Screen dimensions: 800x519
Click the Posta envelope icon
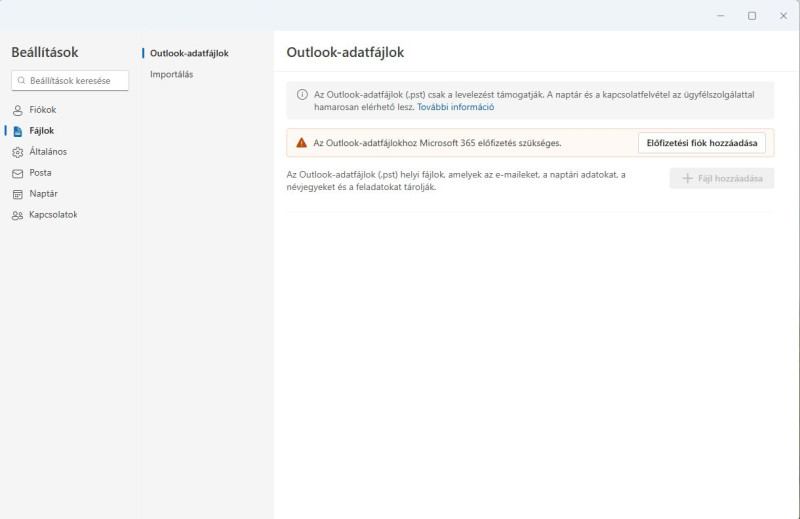[18, 174]
